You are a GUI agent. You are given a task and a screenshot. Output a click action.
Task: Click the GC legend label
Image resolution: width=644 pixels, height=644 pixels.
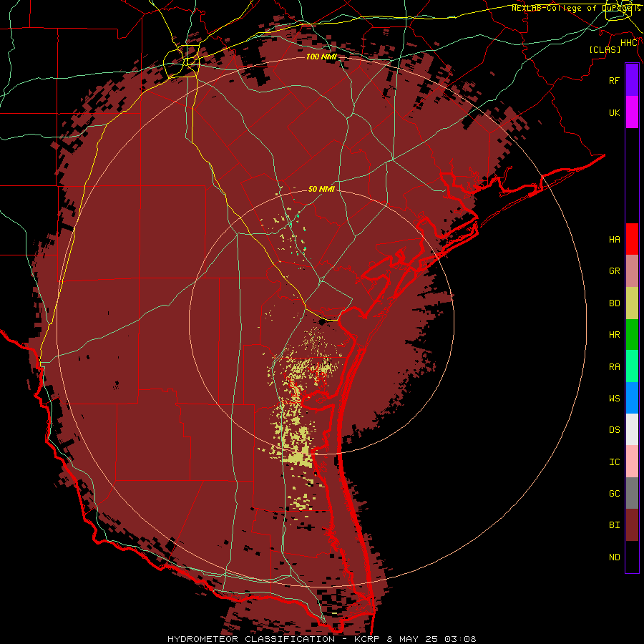coord(614,494)
